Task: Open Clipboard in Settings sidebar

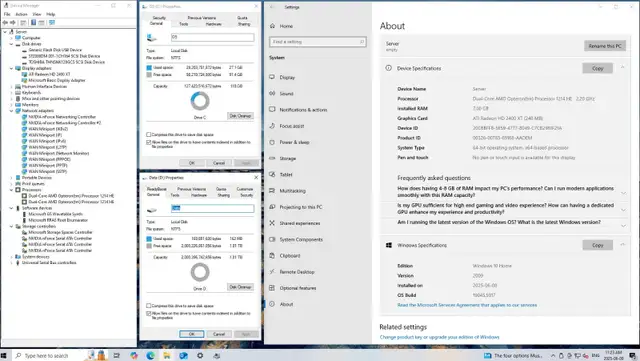Action: [x=290, y=256]
